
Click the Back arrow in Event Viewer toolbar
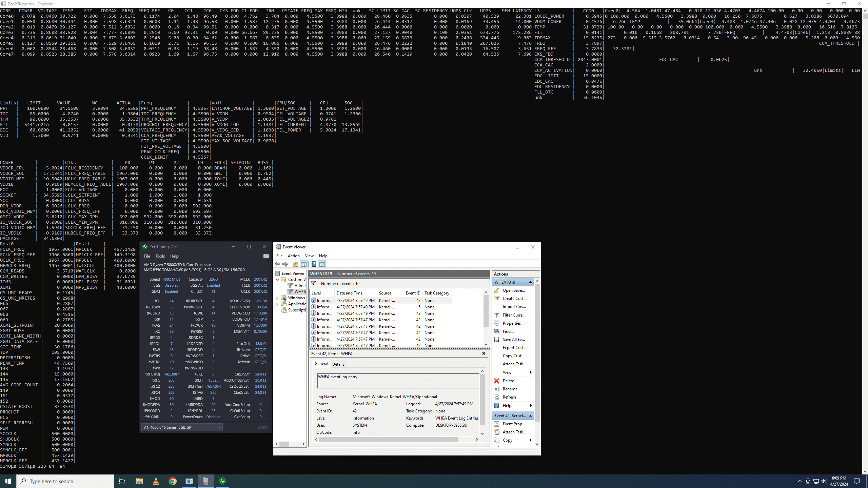pyautogui.click(x=278, y=264)
